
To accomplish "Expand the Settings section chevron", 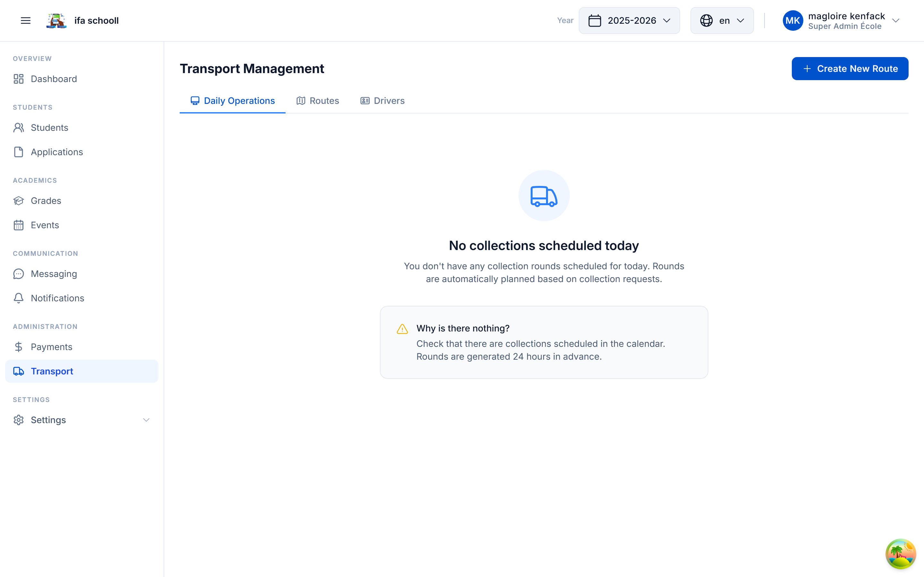I will pyautogui.click(x=146, y=420).
